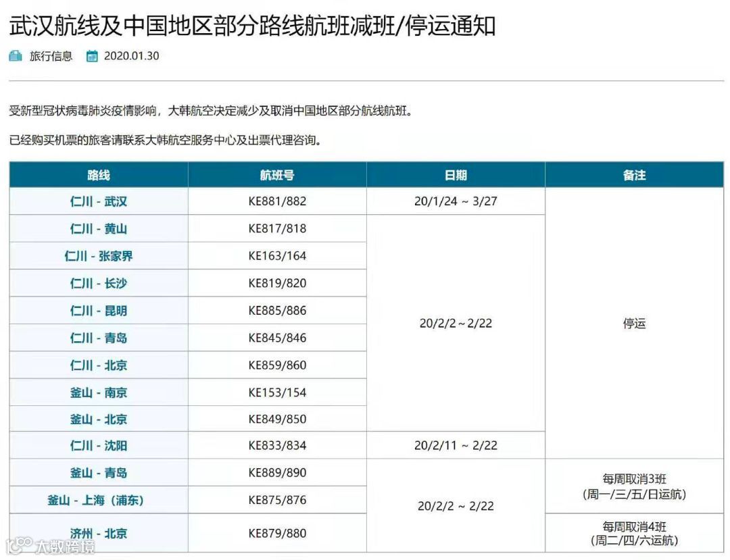
Task: Click flight number KE833/834
Action: 278,445
